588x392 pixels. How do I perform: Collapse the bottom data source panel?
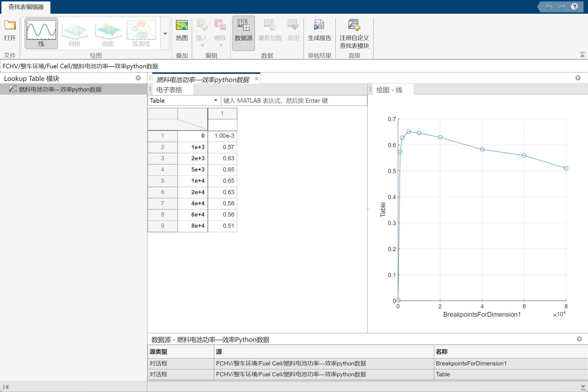pos(583,387)
